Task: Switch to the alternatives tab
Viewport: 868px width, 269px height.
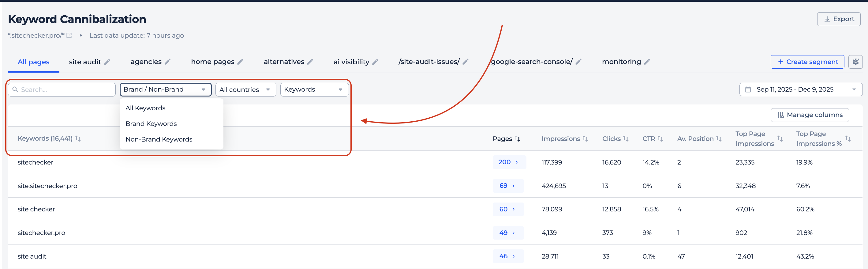Action: (x=284, y=62)
